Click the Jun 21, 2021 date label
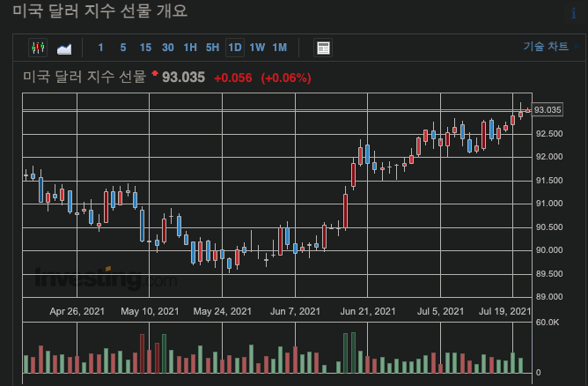The width and height of the screenshot is (588, 386). tap(368, 311)
